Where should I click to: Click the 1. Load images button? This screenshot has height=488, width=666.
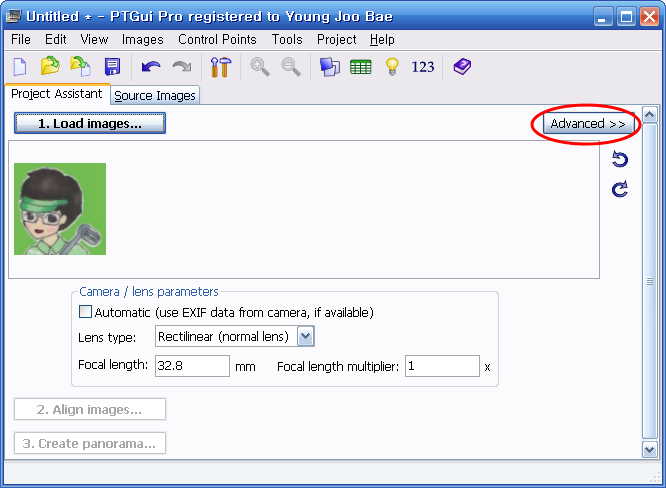tap(90, 123)
